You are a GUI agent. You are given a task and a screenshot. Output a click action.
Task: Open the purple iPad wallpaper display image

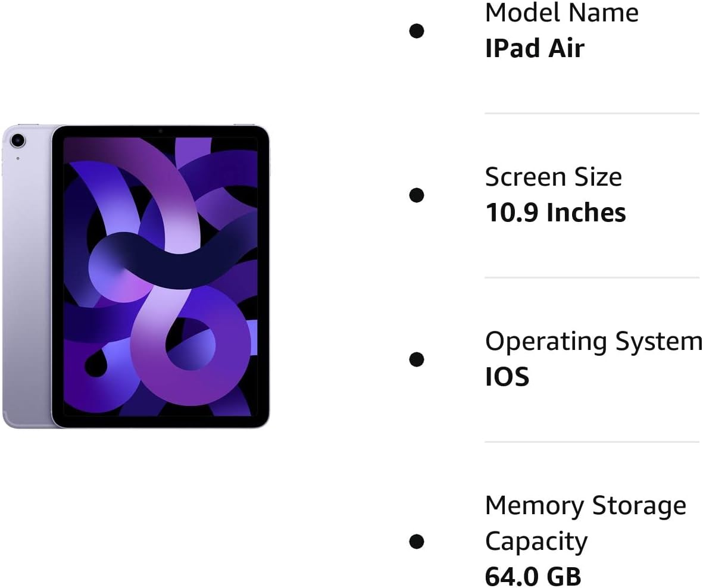[161, 277]
